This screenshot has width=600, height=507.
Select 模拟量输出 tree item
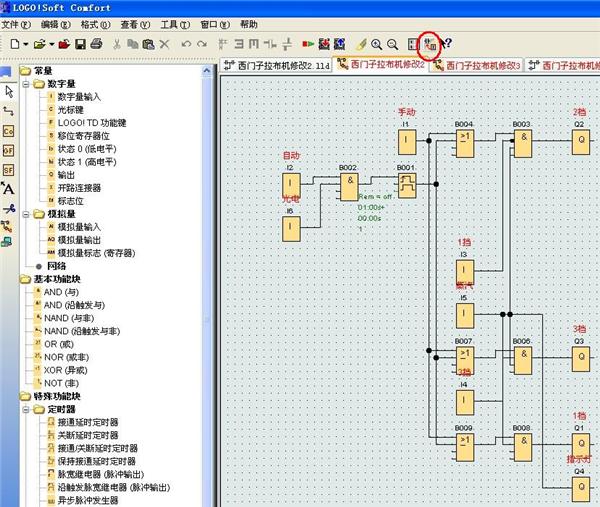coord(79,240)
